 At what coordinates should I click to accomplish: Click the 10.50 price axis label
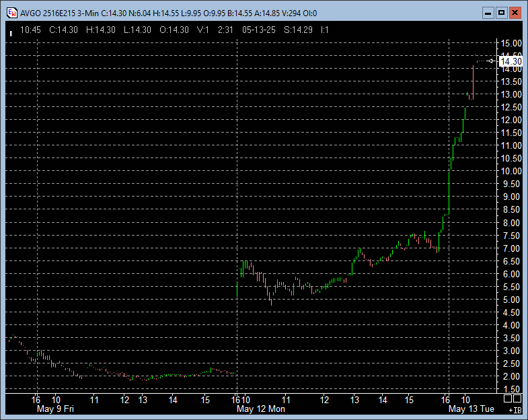click(x=511, y=158)
